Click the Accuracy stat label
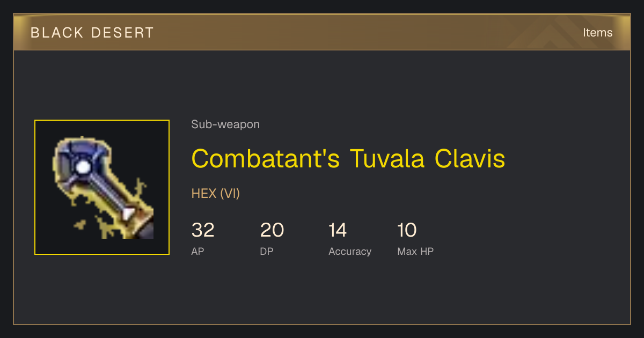Viewport: 644px width, 338px height. 350,251
